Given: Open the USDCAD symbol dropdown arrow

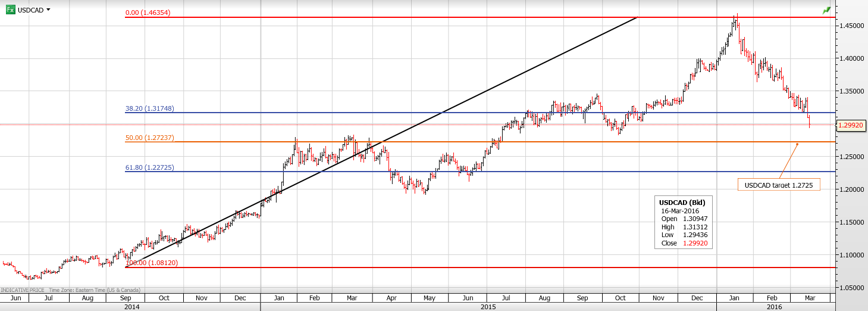Looking at the screenshot, I should point(48,10).
